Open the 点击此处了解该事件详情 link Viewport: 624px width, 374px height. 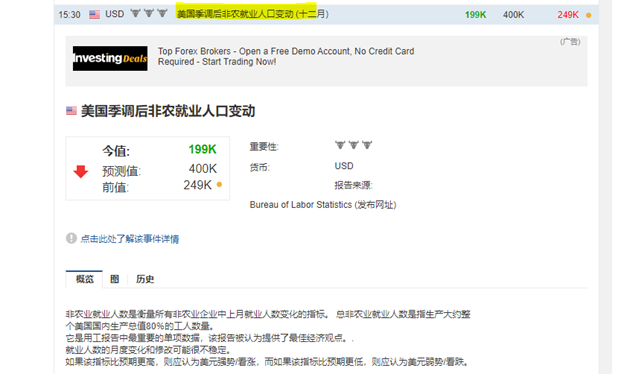point(130,239)
